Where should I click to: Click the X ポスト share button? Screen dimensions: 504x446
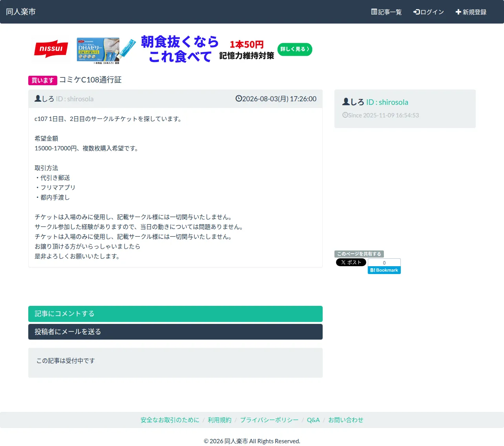tap(351, 262)
